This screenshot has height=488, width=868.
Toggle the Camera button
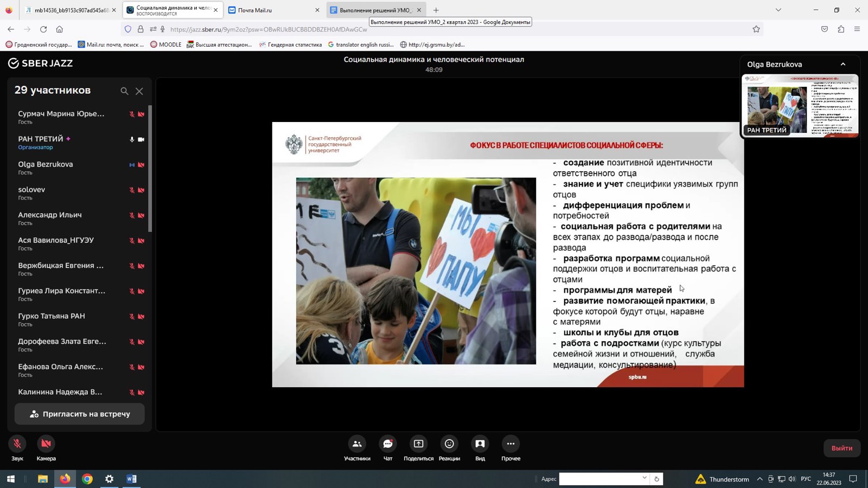tap(46, 444)
